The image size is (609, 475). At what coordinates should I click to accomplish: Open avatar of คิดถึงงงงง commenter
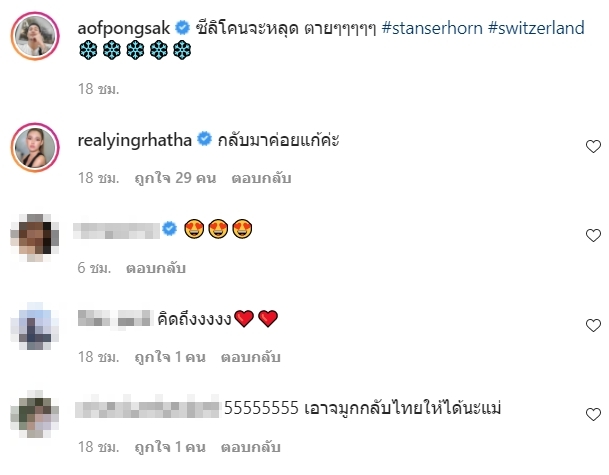[x=35, y=326]
